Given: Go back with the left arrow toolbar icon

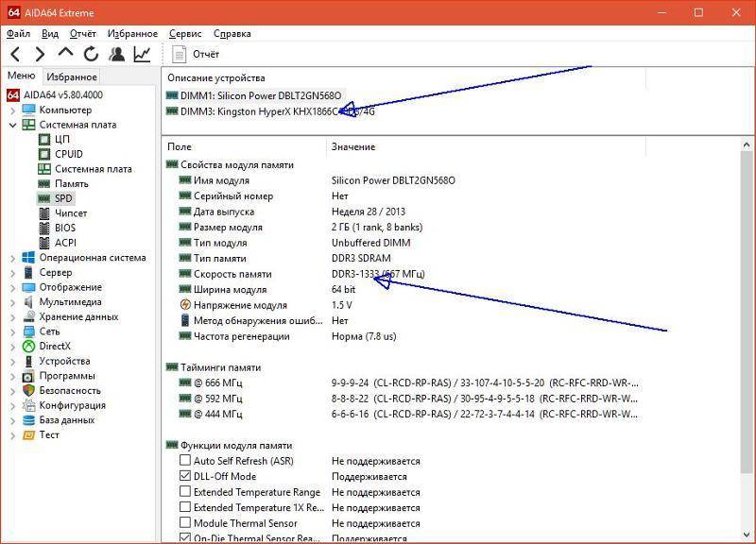Looking at the screenshot, I should point(15,54).
